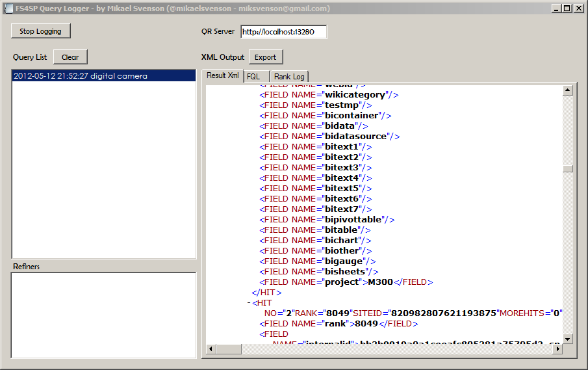This screenshot has width=588, height=370.
Task: Click the horizontal scrollbar right arrow
Action: point(558,349)
